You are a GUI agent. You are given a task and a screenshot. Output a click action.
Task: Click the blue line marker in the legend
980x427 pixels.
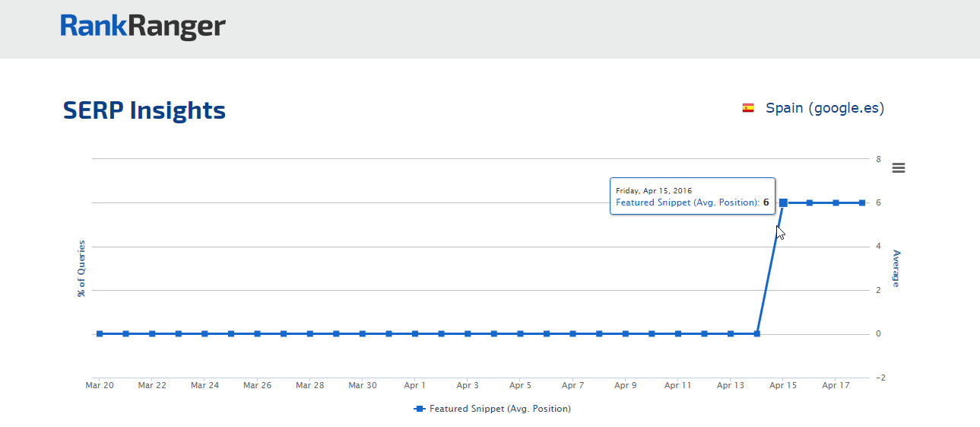(420, 409)
